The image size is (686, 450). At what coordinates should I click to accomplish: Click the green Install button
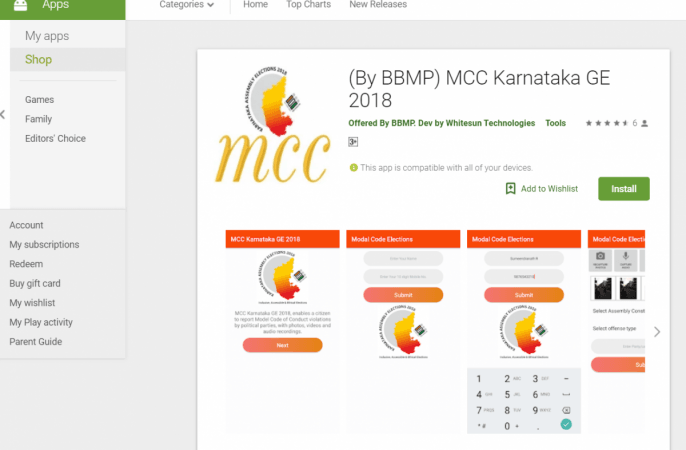click(623, 189)
